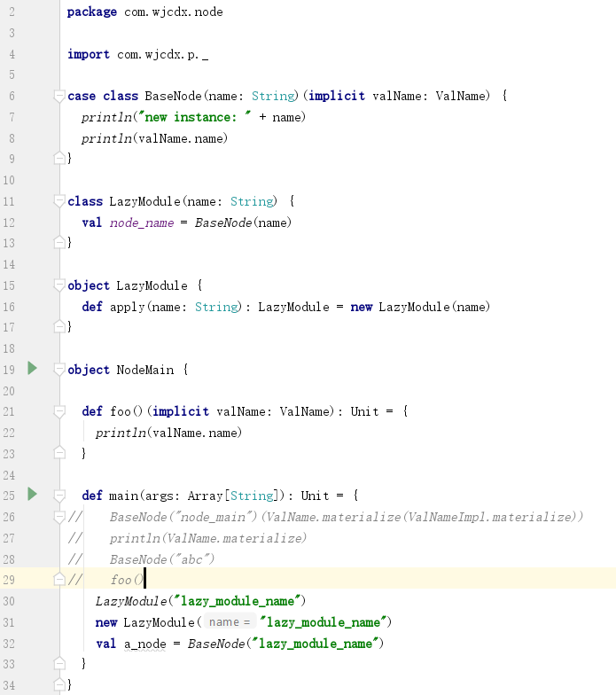The width and height of the screenshot is (616, 695).
Task: Click ValName type in BaseNode signature
Action: click(463, 96)
